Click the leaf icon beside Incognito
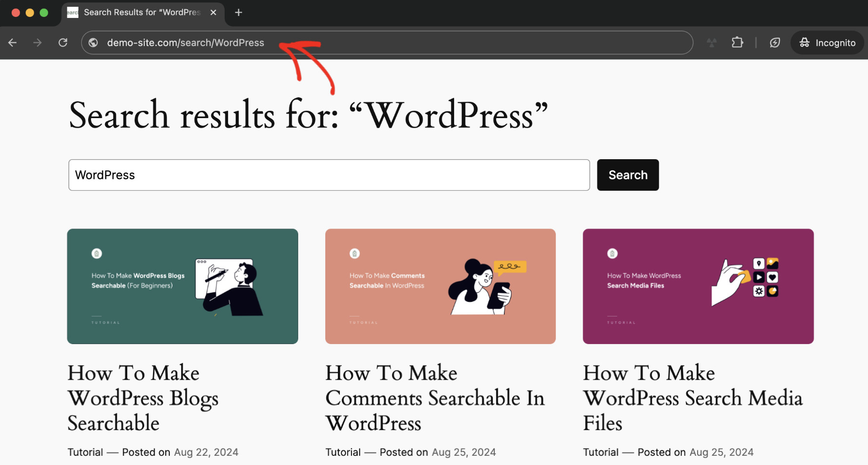Image resolution: width=868 pixels, height=465 pixels. (x=775, y=43)
